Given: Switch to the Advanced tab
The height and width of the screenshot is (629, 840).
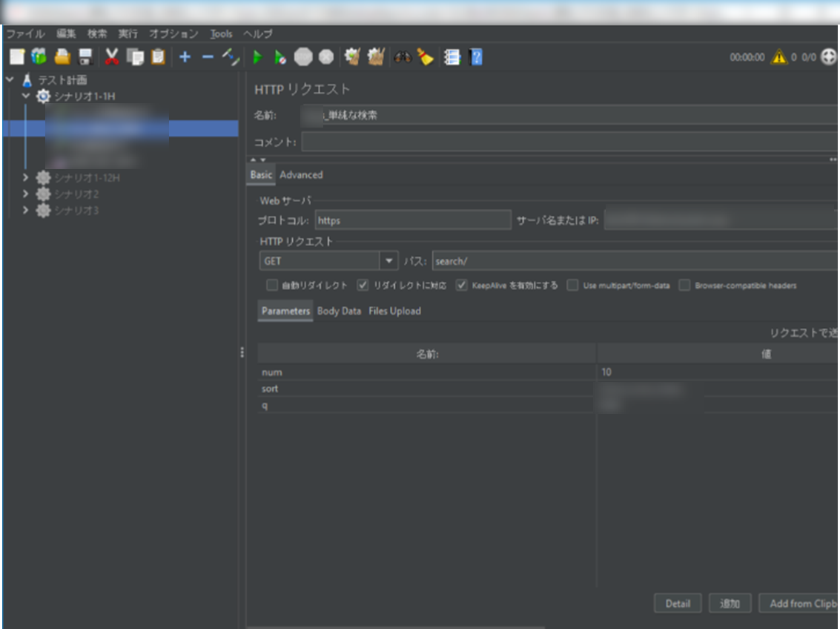Looking at the screenshot, I should click(x=301, y=174).
